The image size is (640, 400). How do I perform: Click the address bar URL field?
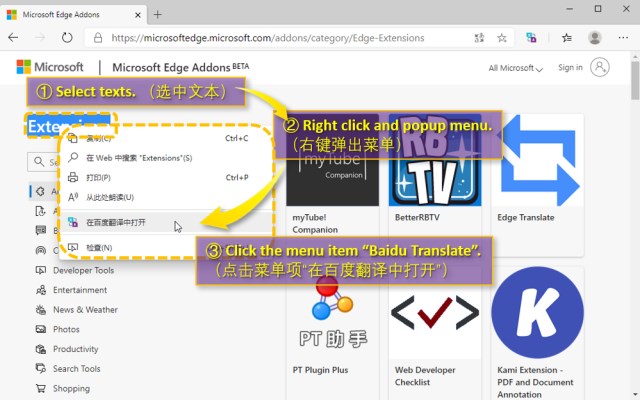coord(267,38)
